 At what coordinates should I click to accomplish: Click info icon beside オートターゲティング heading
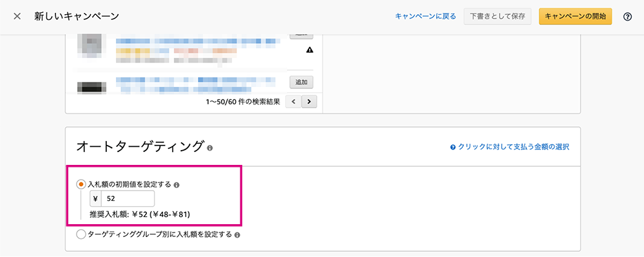(210, 148)
